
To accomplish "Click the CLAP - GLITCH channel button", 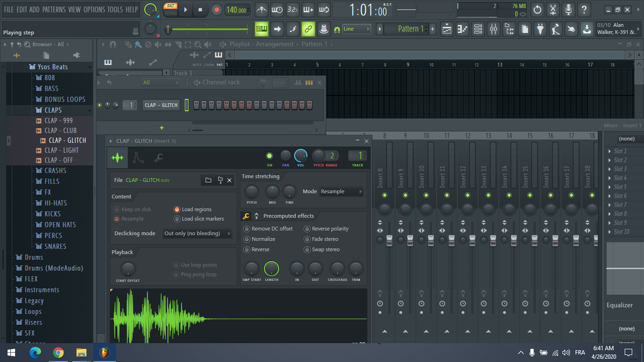I will coord(161,105).
